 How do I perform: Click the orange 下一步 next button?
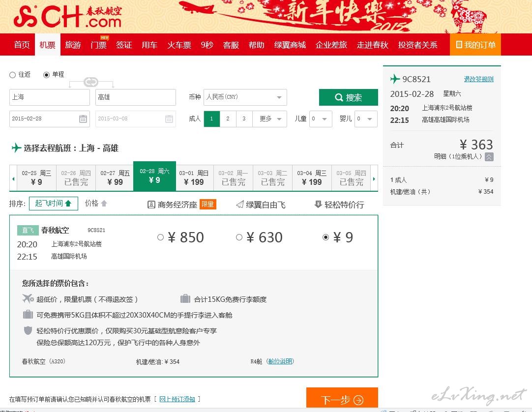[342, 398]
